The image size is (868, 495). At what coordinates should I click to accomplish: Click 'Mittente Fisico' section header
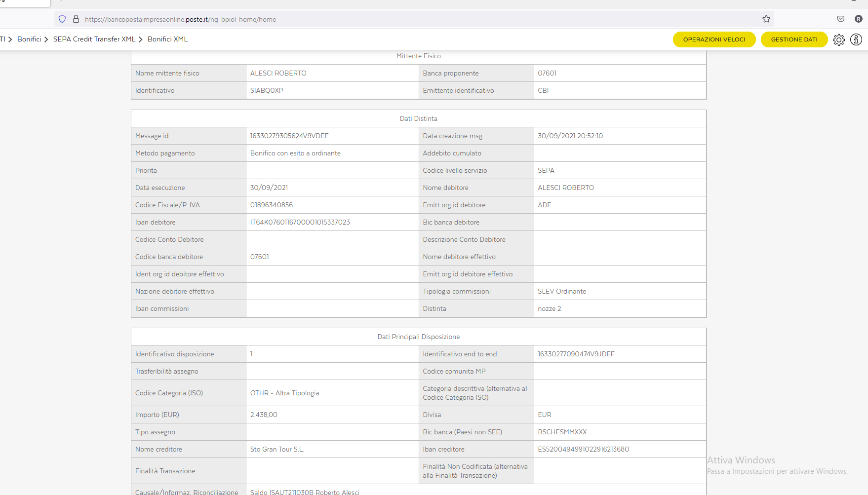[x=419, y=56]
